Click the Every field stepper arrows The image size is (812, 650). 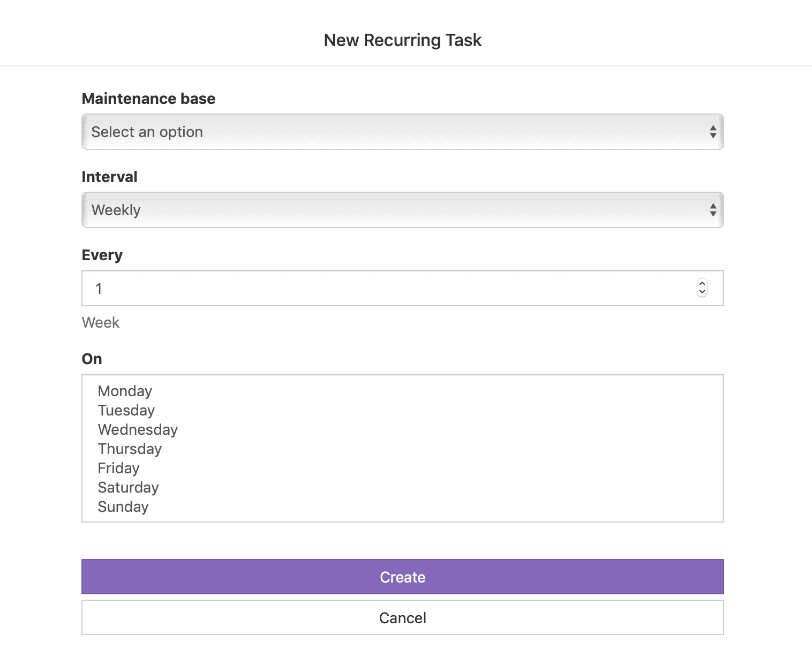tap(702, 288)
